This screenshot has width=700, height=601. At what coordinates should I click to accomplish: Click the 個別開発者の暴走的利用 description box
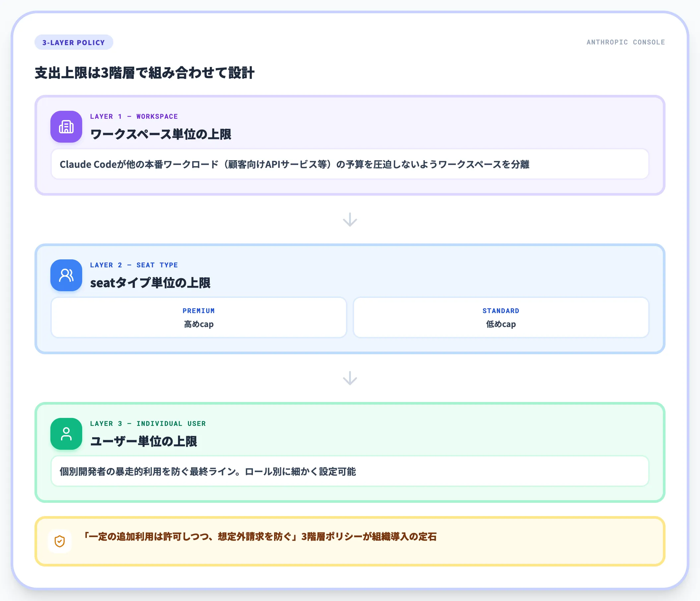click(x=350, y=471)
